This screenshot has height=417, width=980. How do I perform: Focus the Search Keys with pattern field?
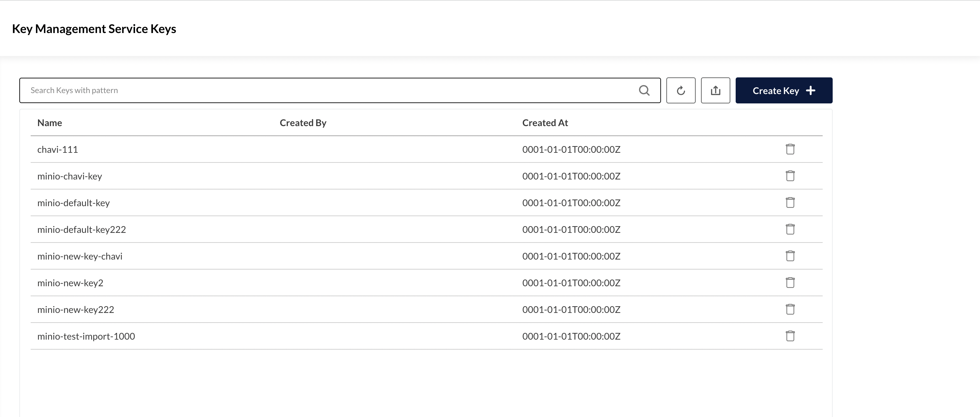coord(327,91)
